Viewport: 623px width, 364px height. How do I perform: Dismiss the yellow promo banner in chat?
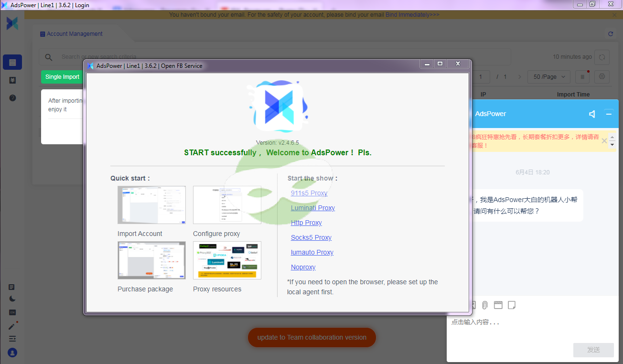(x=604, y=141)
